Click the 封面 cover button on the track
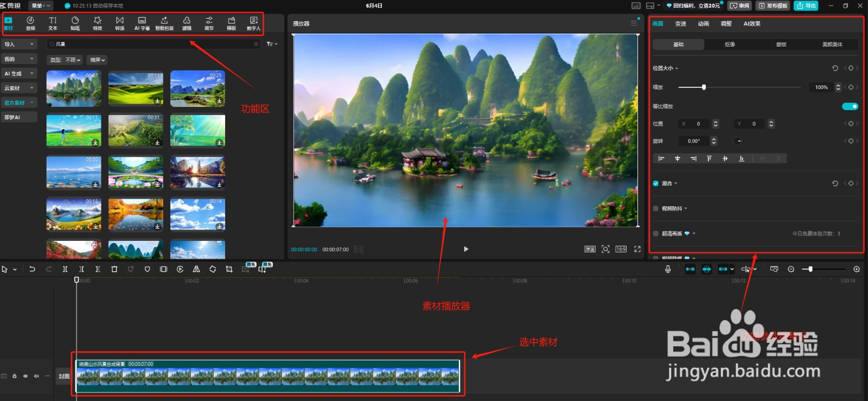868x401 pixels. (x=64, y=376)
